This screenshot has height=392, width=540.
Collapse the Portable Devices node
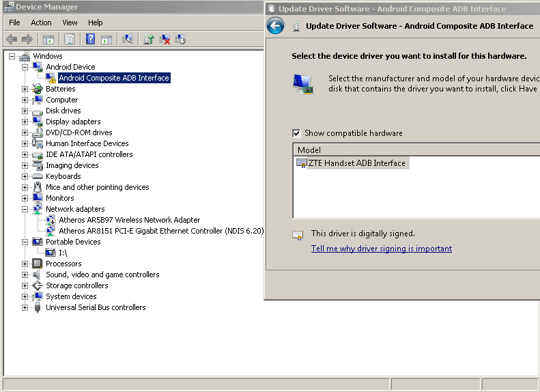25,242
